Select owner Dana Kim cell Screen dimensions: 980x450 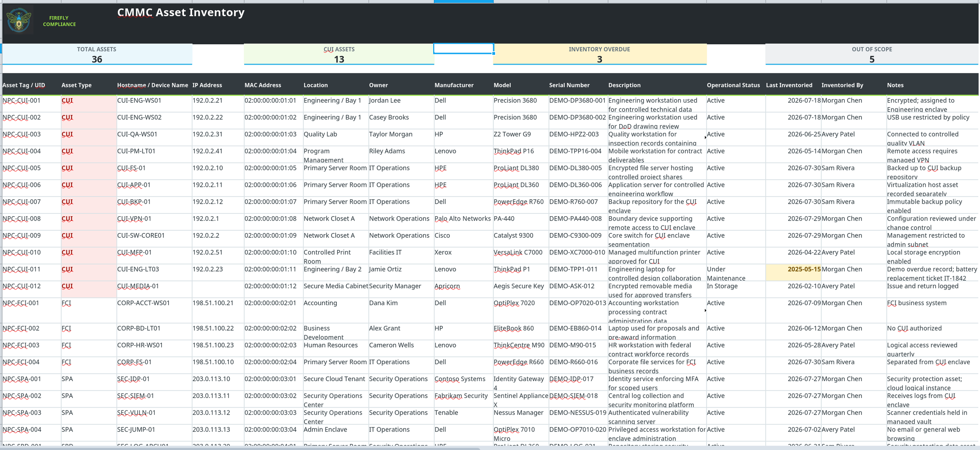click(x=401, y=310)
